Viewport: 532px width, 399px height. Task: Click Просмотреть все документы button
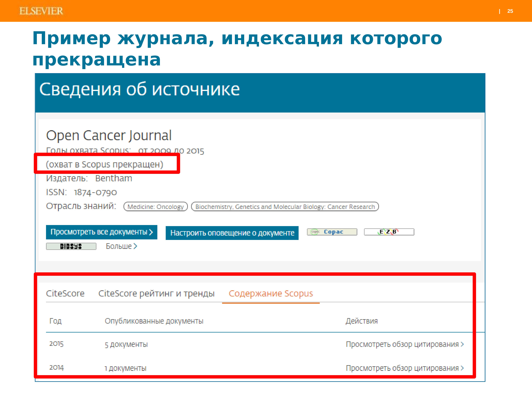click(x=101, y=232)
